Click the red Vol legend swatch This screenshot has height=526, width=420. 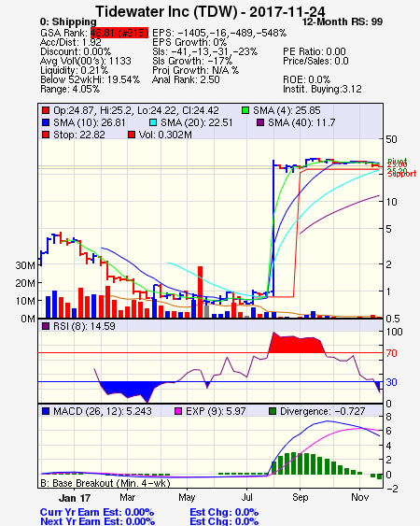(132, 135)
